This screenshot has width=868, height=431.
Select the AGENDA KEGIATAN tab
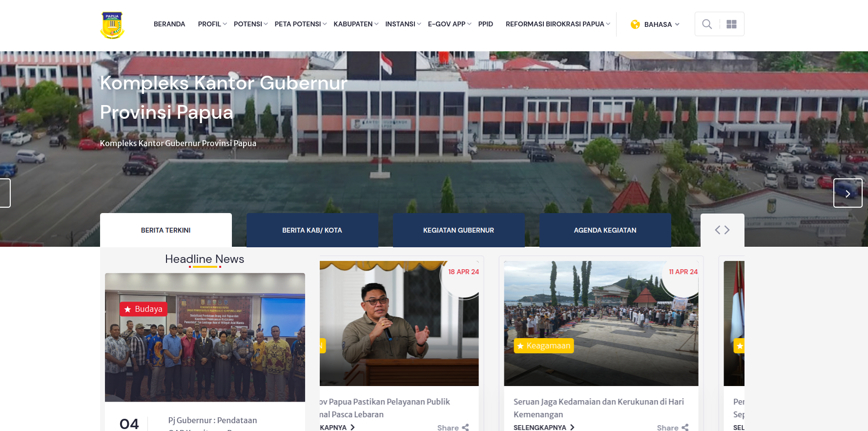605,230
